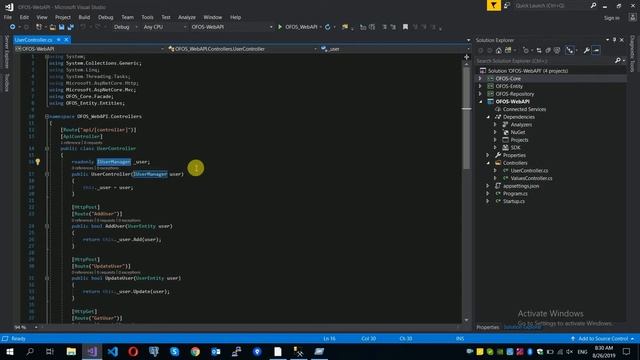Click the bookmark toolbar icon
Image resolution: width=640 pixels, height=360 pixels.
405,27
